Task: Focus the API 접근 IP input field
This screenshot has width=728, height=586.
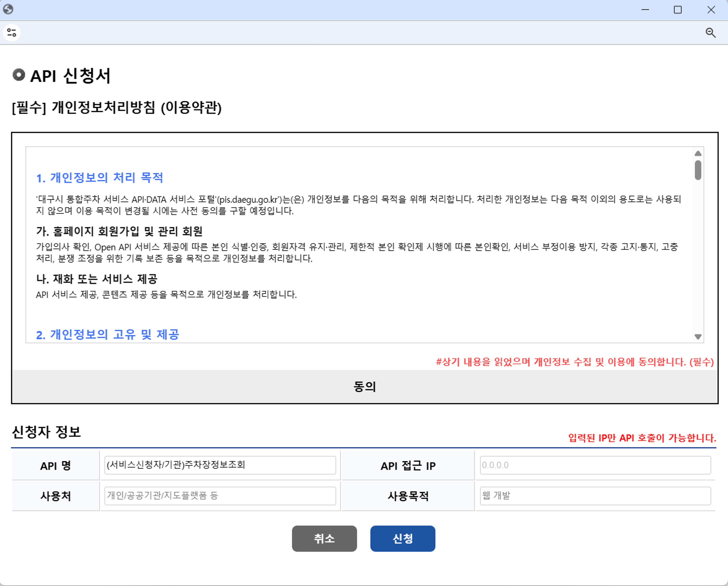Action: [x=595, y=465]
